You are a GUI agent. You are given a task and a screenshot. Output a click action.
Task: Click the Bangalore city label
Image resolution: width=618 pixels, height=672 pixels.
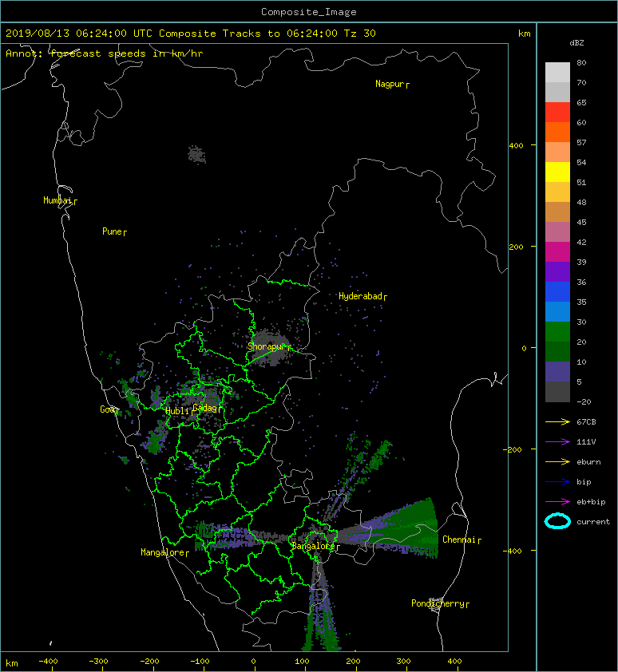pos(314,546)
